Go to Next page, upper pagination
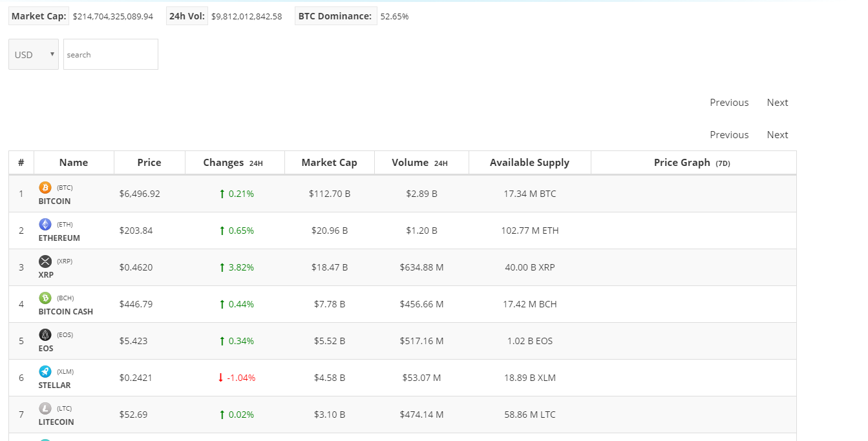This screenshot has width=868, height=441. point(777,103)
